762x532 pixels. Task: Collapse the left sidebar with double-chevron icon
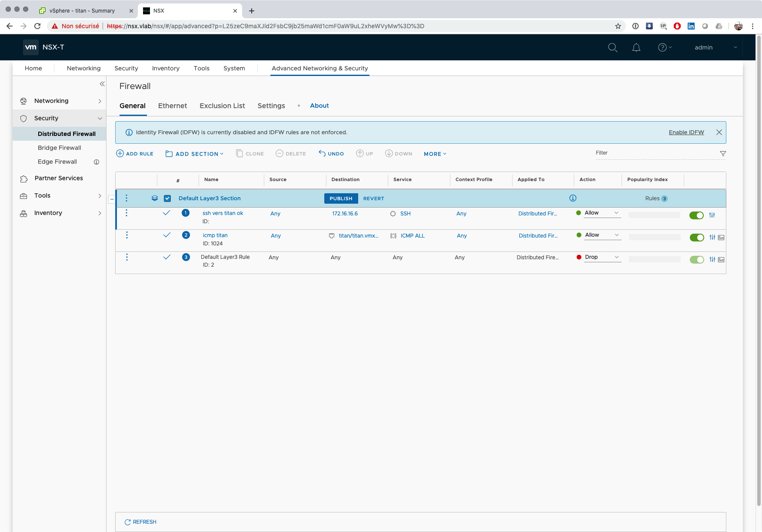(x=102, y=84)
